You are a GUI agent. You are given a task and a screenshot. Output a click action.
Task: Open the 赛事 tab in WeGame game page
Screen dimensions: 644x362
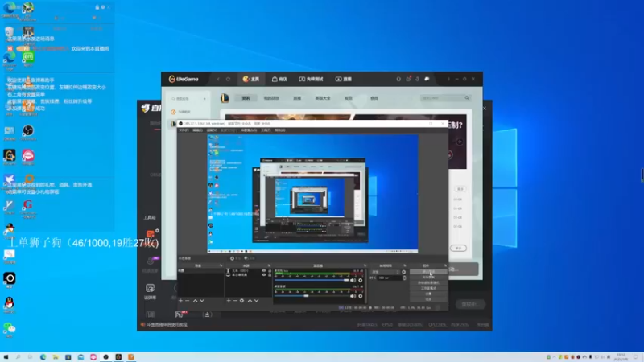pos(374,98)
